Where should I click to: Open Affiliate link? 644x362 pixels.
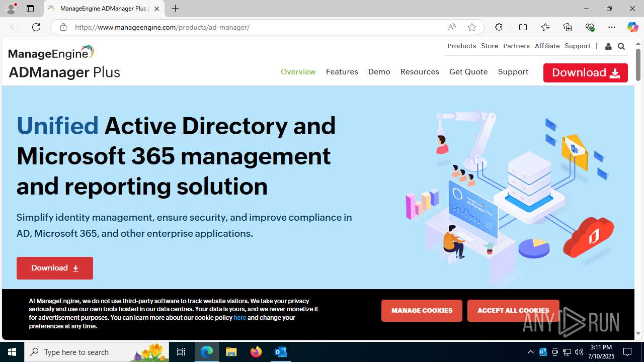coord(547,46)
